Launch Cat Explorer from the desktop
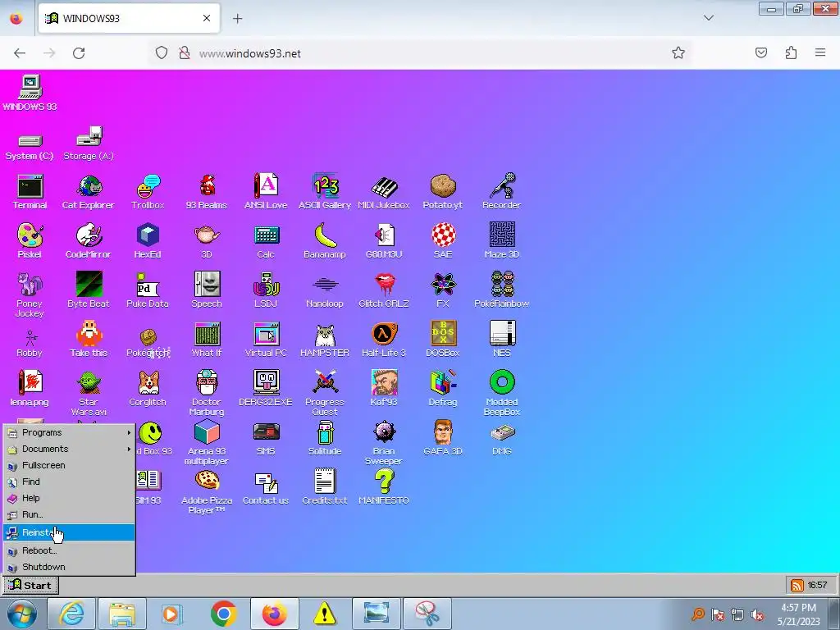Image resolution: width=840 pixels, height=630 pixels. coord(89,191)
